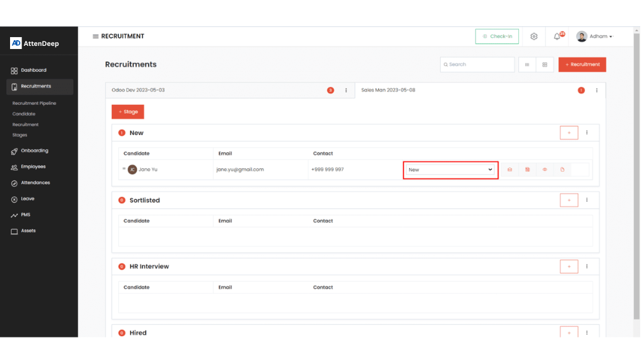Viewport: 644px width, 362px height.
Task: Click the eye icon to view Jane Yu
Action: 545,170
